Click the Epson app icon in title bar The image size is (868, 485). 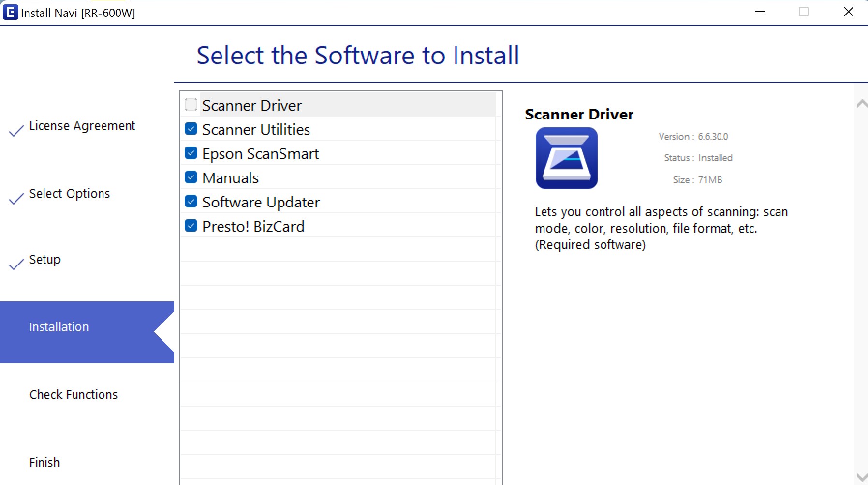[10, 12]
